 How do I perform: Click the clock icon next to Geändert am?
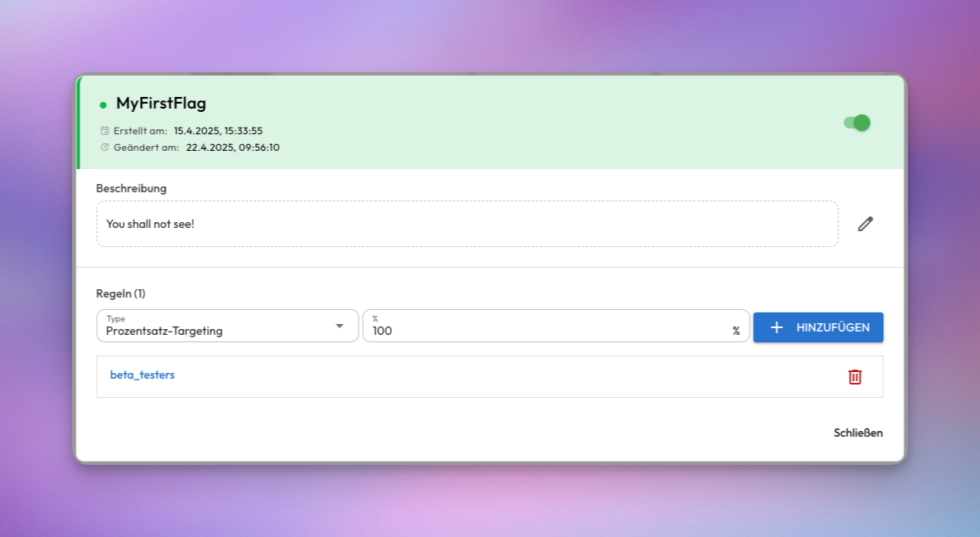[104, 147]
